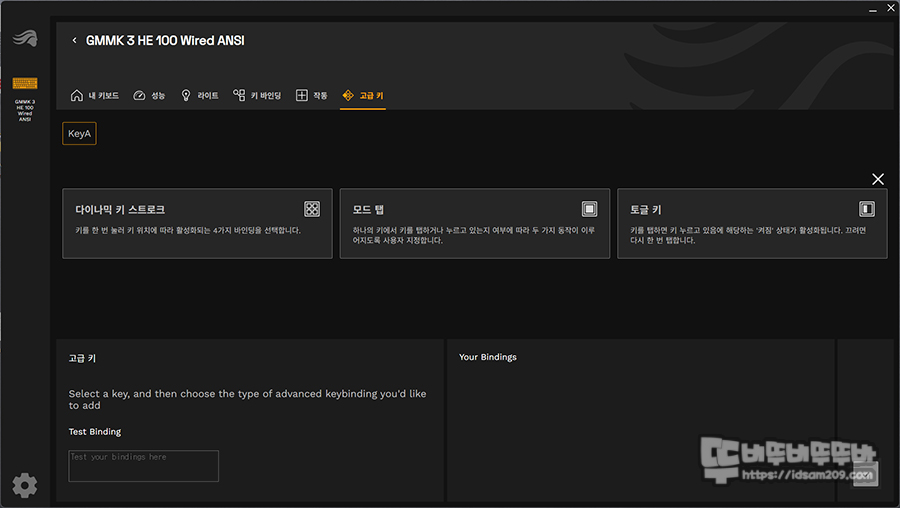
Task: Choose the 모드 탭 card
Action: click(475, 224)
